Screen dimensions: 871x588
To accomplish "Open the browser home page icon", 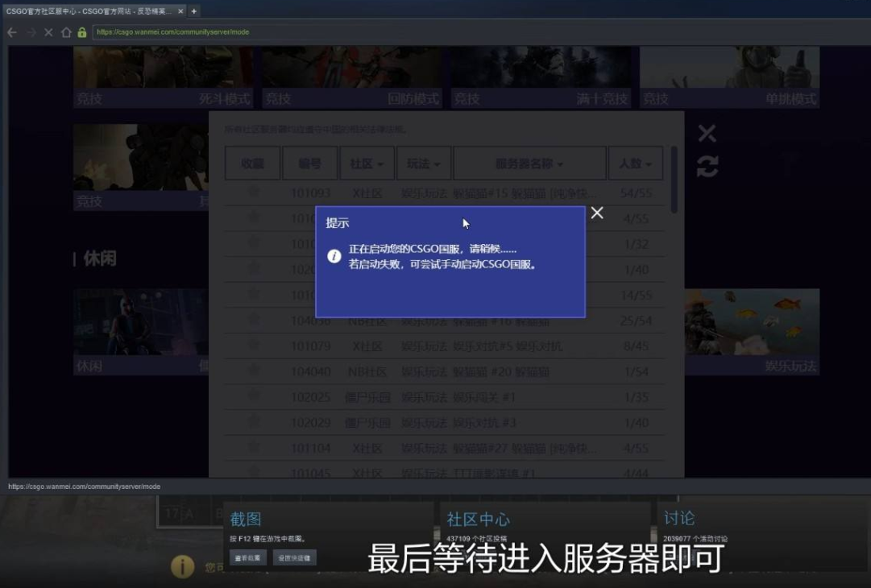I will tap(66, 32).
